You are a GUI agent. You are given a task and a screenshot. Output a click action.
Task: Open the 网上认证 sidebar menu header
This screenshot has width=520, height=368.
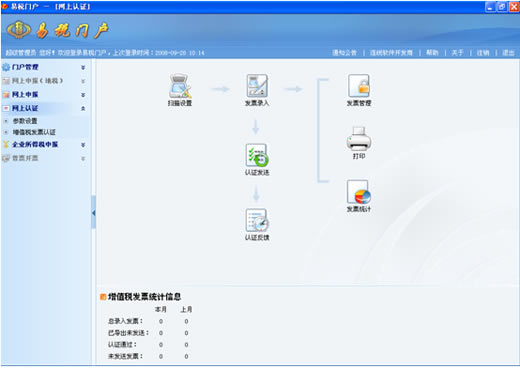[25, 108]
